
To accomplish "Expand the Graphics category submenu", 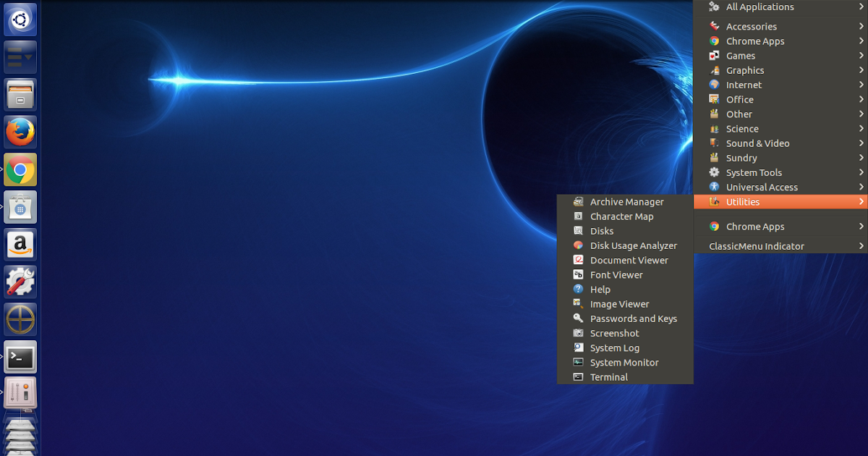I will coord(745,70).
